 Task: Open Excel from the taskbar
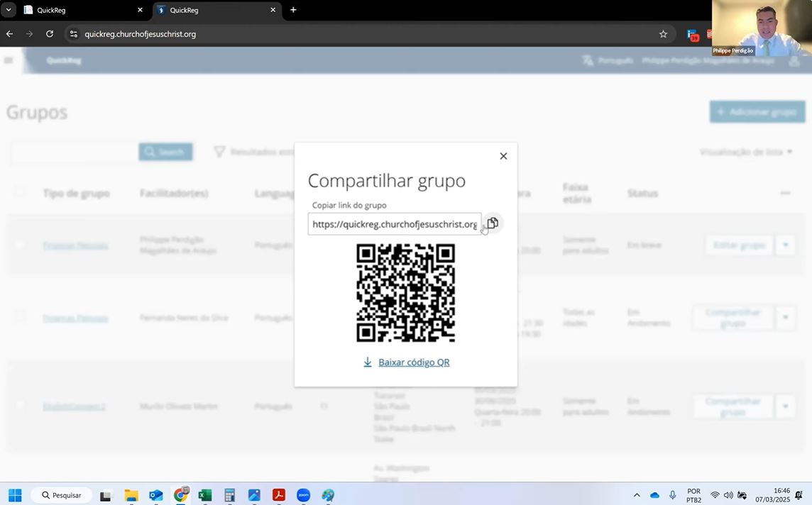pyautogui.click(x=205, y=496)
